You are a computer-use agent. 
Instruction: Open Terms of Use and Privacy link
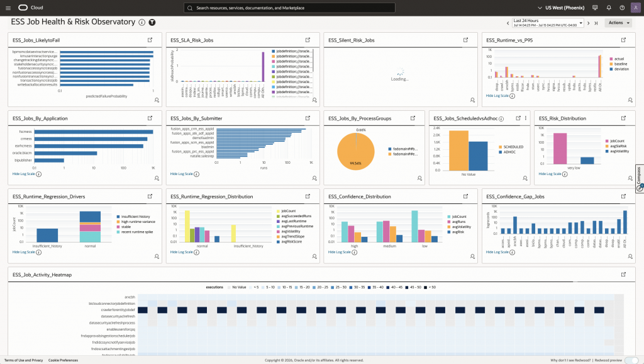[x=23, y=360]
